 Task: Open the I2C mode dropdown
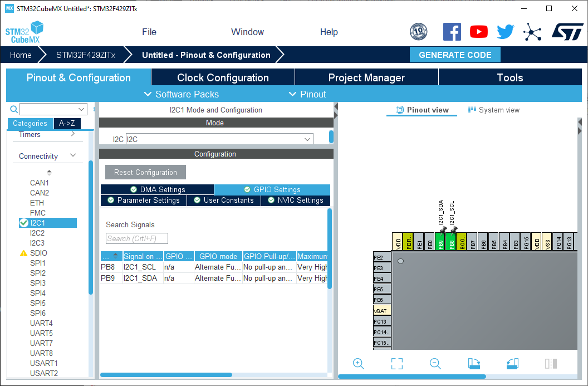(219, 139)
